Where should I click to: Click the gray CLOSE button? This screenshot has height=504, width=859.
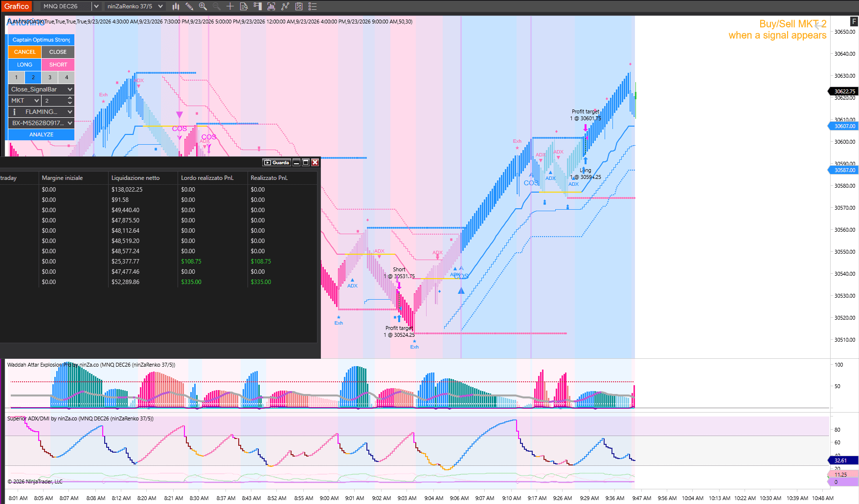pyautogui.click(x=58, y=52)
